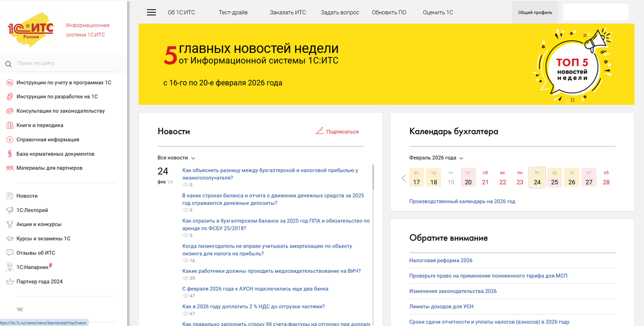Click the calendar previous arrow
The image size is (644, 326).
[x=404, y=178]
